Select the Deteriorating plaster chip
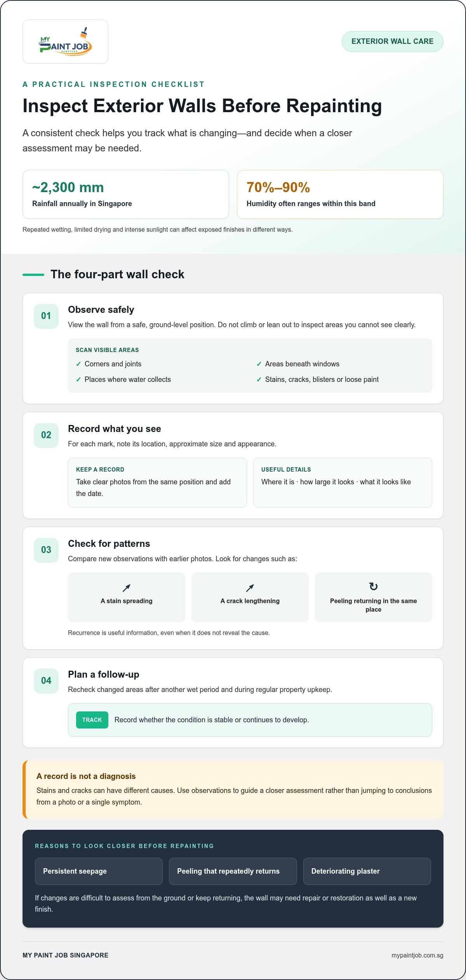466x980 pixels. pyautogui.click(x=367, y=871)
